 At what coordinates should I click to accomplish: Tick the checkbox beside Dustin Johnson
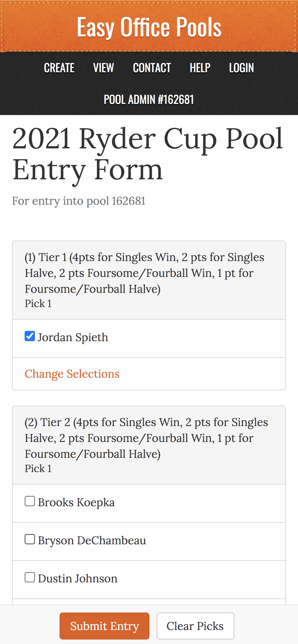[30, 577]
